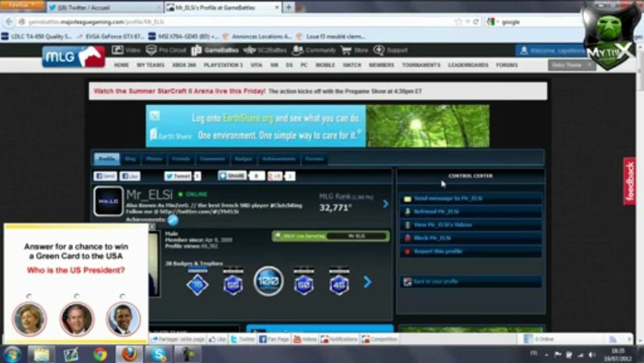Select the third ad answer radio
644x363 pixels.
coord(122,296)
